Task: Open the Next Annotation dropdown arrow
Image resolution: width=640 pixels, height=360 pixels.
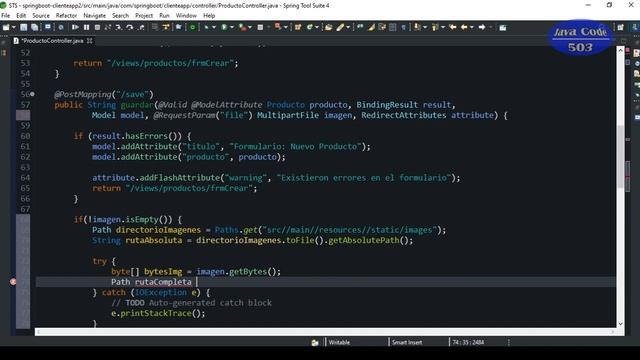Action: [x=425, y=27]
